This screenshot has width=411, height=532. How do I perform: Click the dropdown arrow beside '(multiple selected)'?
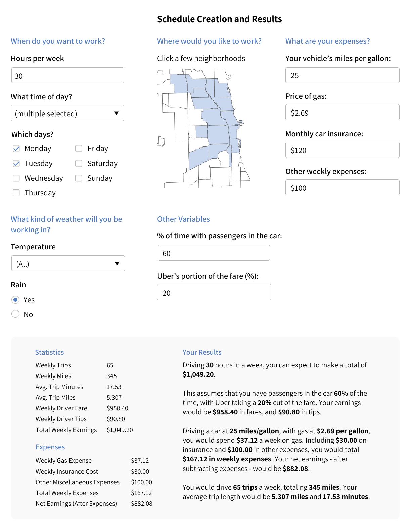click(x=116, y=113)
